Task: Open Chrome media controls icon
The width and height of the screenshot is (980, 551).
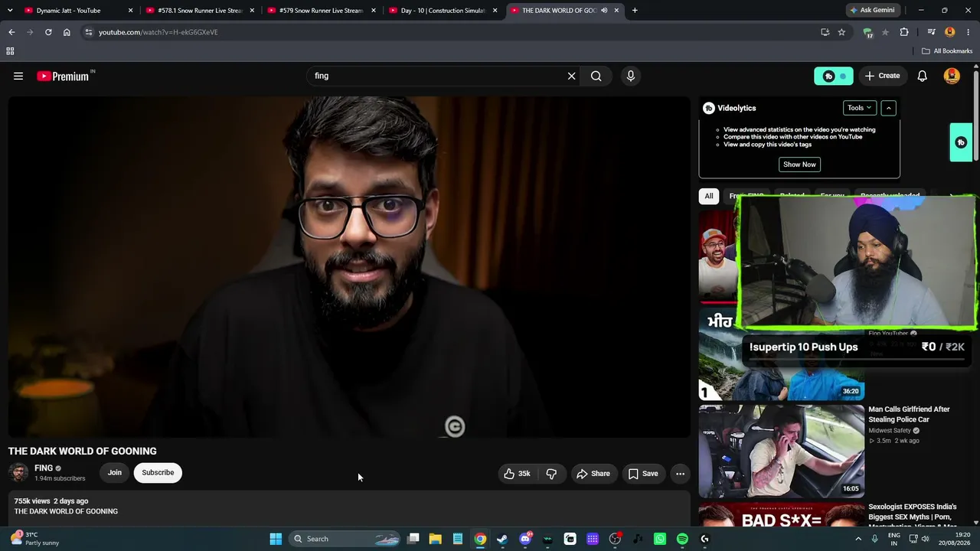Action: [x=931, y=32]
